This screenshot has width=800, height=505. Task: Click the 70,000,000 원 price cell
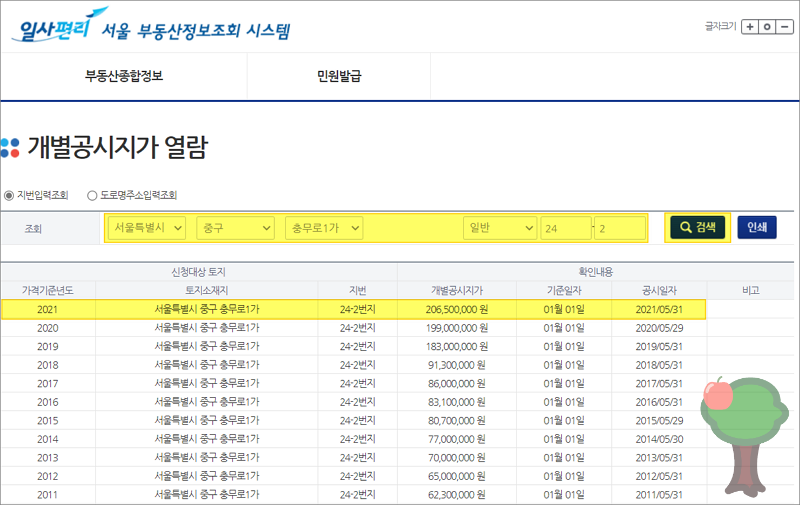(x=457, y=458)
